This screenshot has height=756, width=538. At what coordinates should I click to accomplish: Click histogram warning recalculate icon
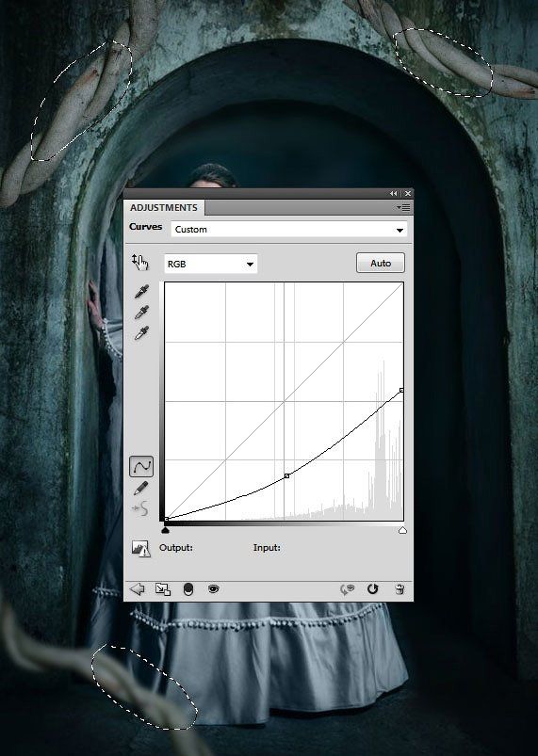[x=141, y=549]
